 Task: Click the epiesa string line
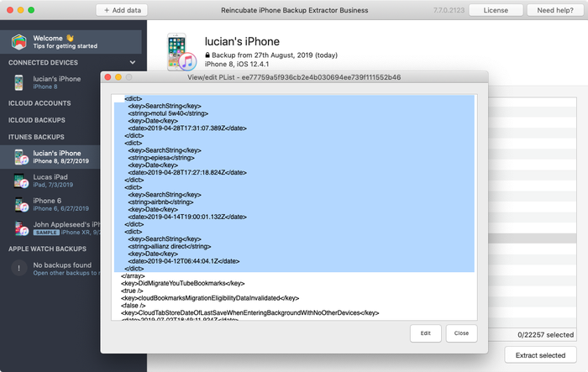click(161, 158)
